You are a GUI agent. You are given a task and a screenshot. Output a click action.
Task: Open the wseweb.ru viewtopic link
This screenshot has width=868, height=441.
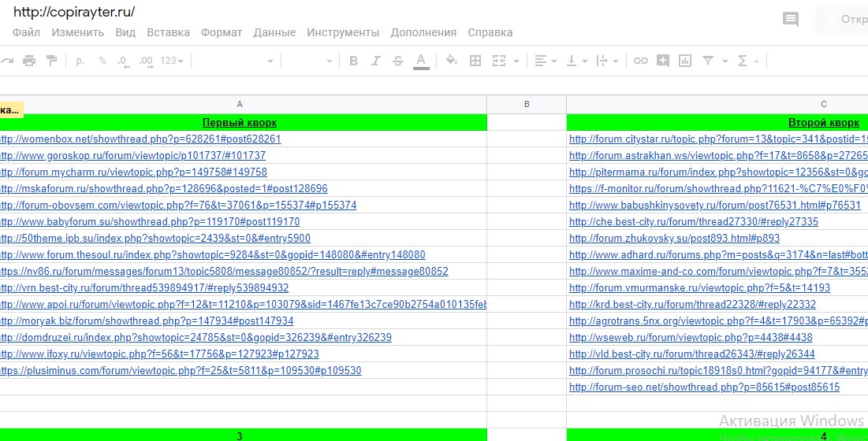pos(691,338)
